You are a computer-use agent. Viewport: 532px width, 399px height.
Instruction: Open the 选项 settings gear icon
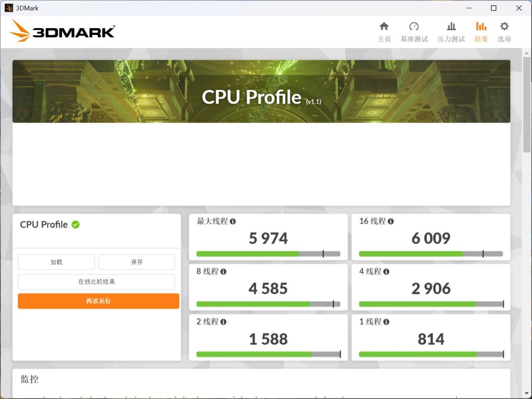pyautogui.click(x=504, y=27)
